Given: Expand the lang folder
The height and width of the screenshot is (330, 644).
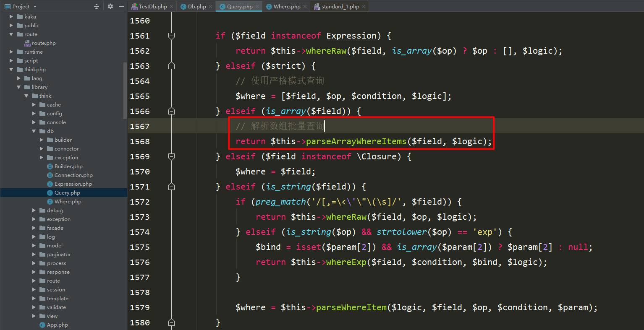Looking at the screenshot, I should [x=19, y=78].
